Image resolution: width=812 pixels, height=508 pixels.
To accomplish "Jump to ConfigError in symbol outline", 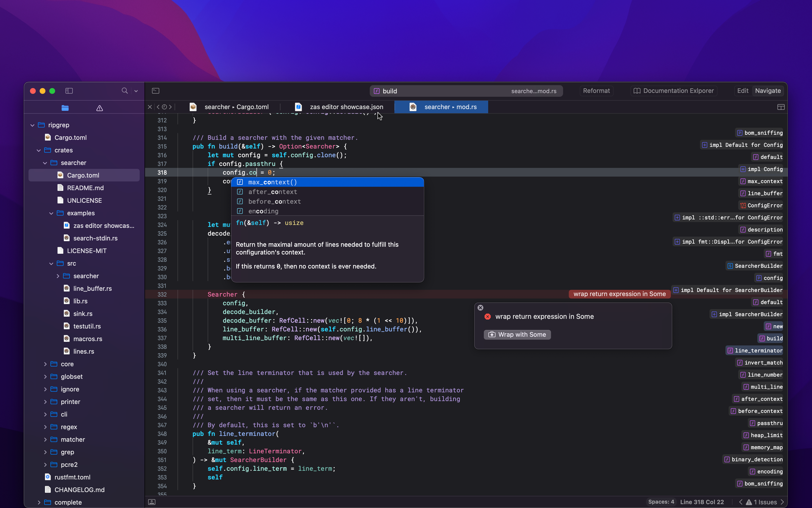I will pyautogui.click(x=761, y=205).
